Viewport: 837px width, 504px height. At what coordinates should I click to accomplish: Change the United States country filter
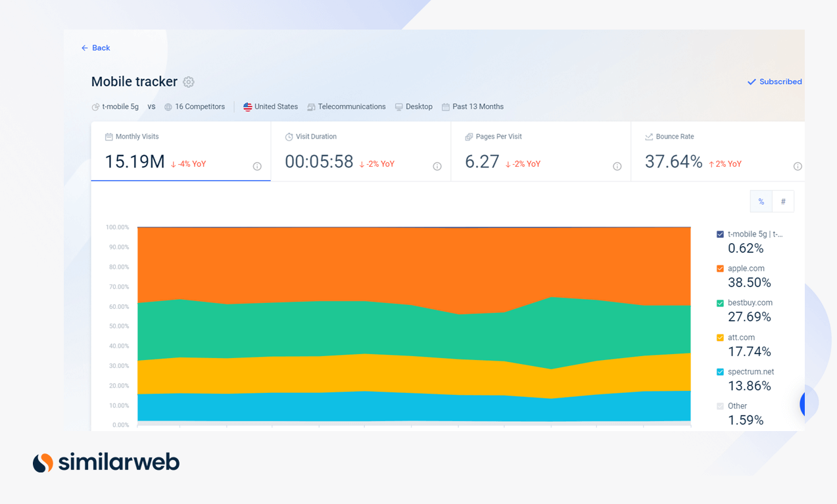tap(270, 106)
